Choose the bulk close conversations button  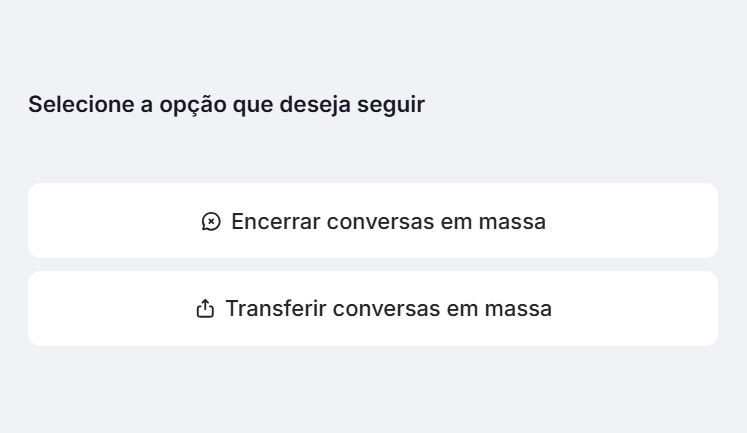pos(372,221)
